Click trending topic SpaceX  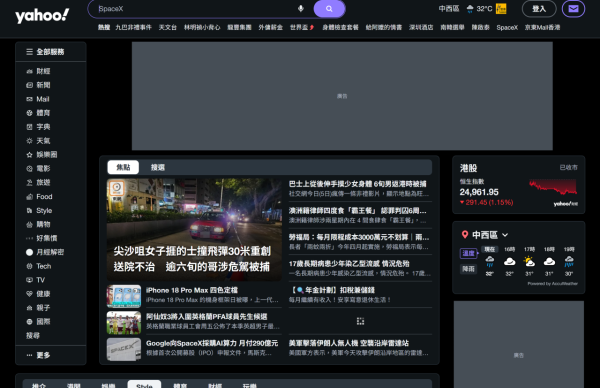pos(507,28)
